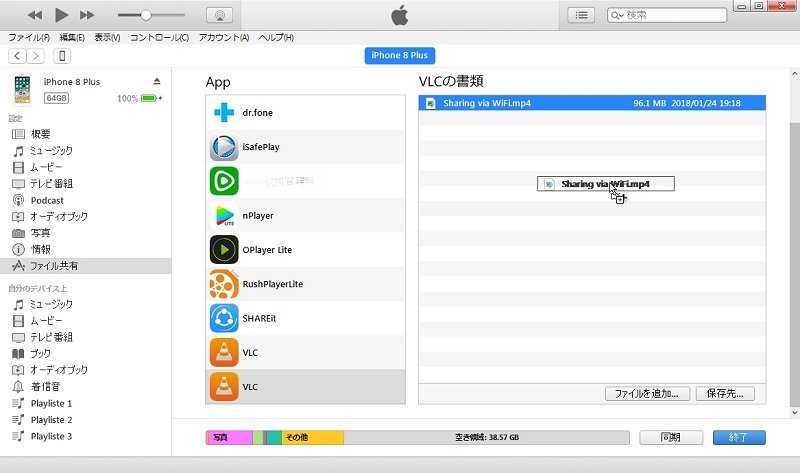Select the RushPlayerLite app
800x473 pixels.
click(306, 284)
